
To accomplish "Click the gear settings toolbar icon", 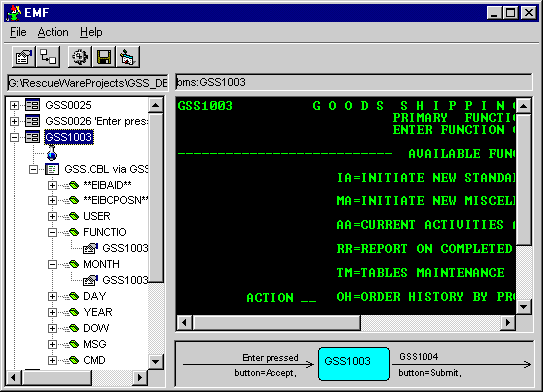I will click(x=79, y=57).
